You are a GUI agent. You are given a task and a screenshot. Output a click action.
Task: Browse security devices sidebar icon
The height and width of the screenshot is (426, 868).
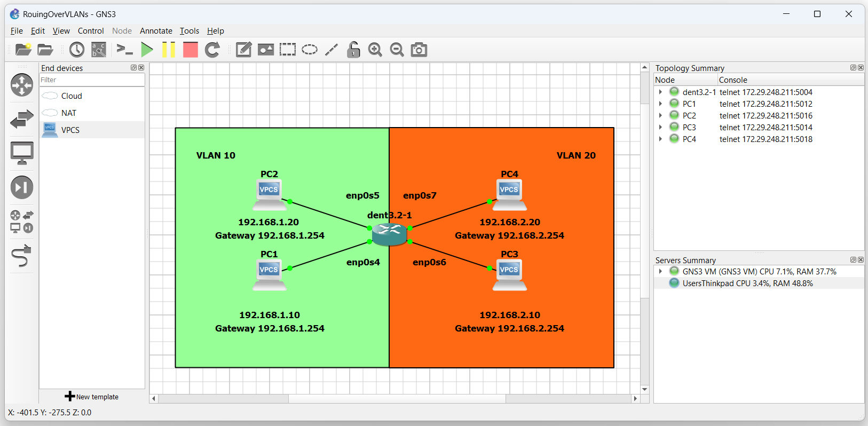tap(22, 187)
